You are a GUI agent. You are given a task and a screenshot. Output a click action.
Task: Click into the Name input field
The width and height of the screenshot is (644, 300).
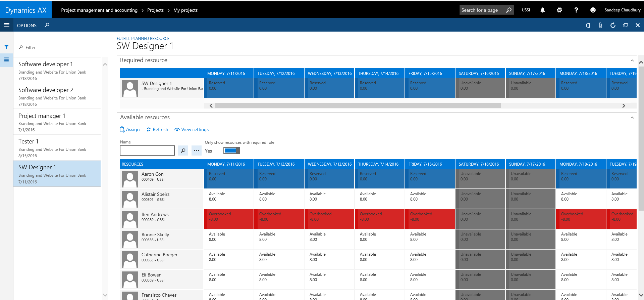147,151
